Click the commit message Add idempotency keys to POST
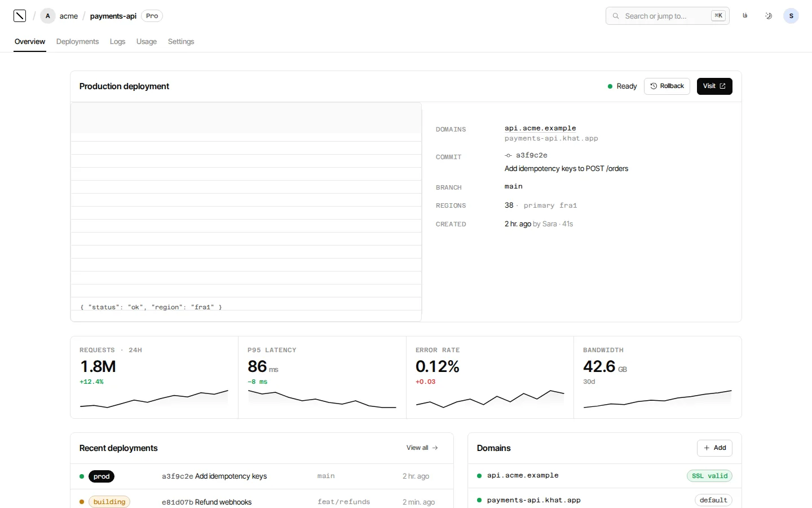The height and width of the screenshot is (508, 812). (566, 169)
